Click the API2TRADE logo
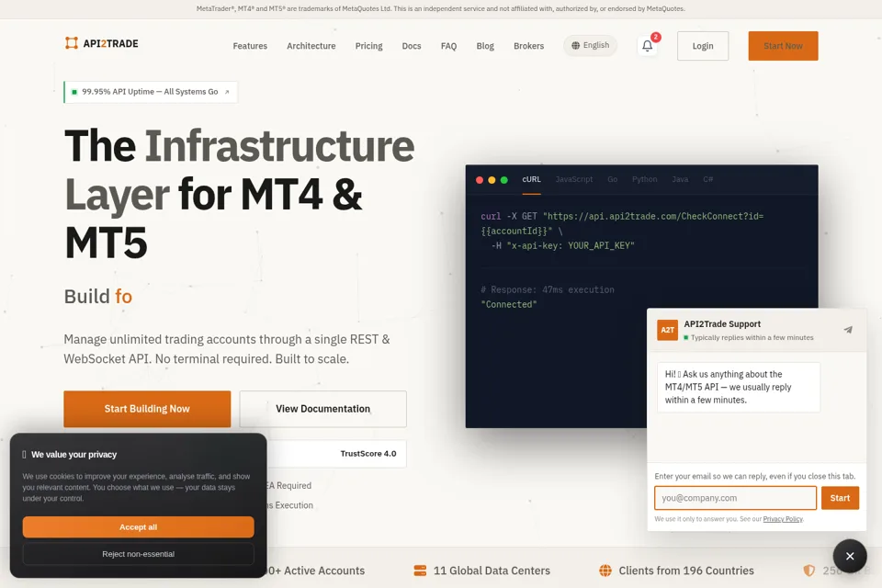The height and width of the screenshot is (588, 882). click(x=102, y=43)
